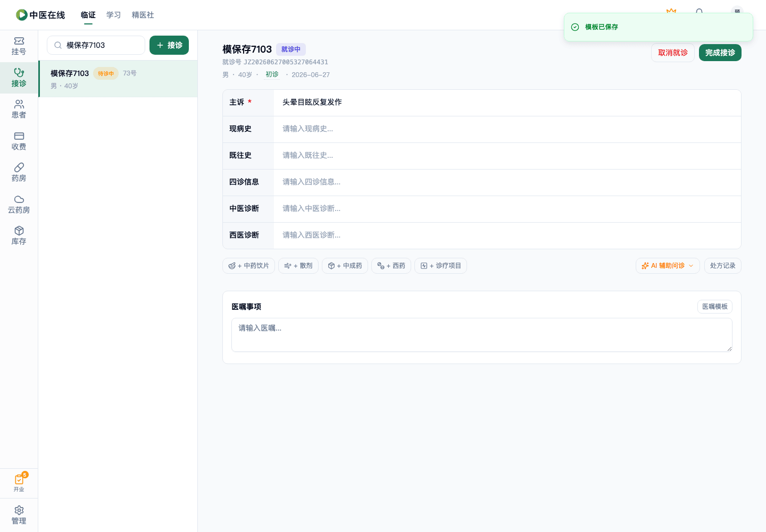
Task: Open 处方记录 prescription records
Action: coord(723,266)
